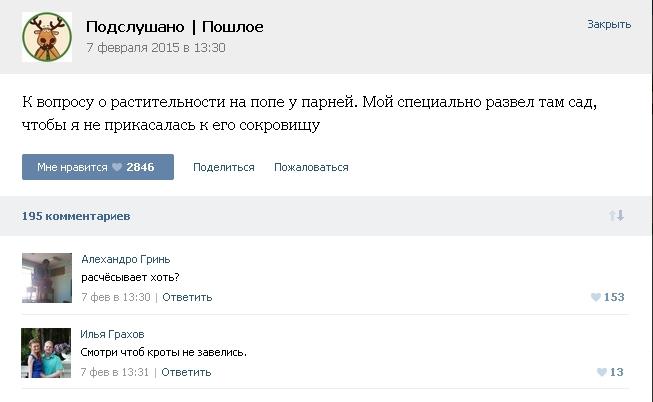
Task: Toggle comment sort order arrows icon
Action: click(616, 215)
